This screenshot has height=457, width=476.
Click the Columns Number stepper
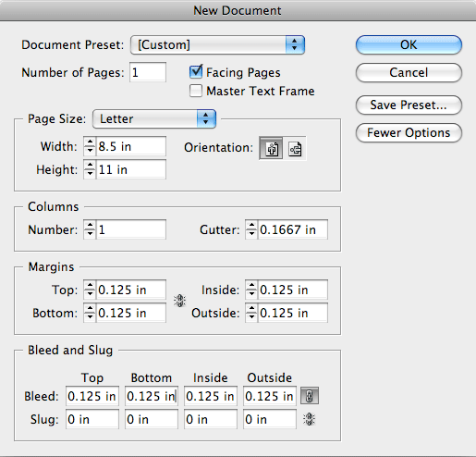point(90,229)
